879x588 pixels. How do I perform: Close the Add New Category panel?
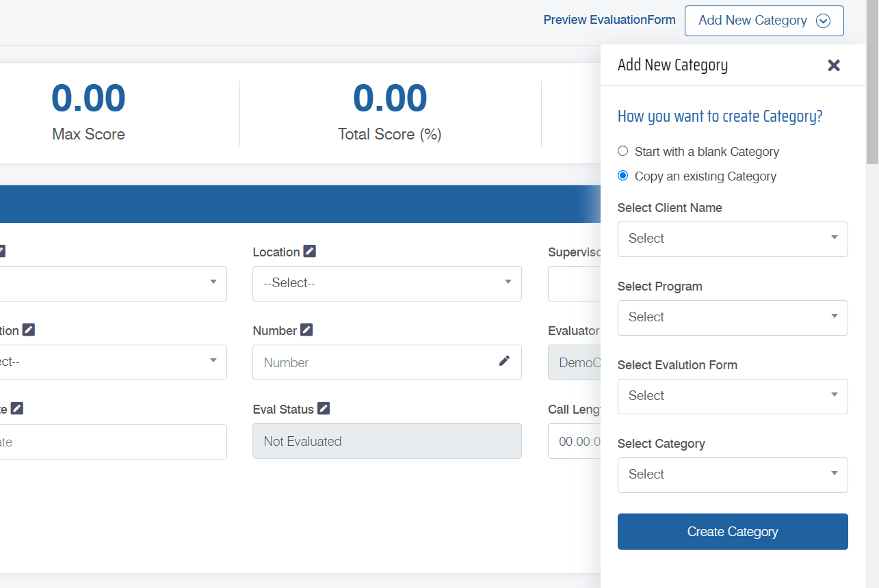click(833, 66)
